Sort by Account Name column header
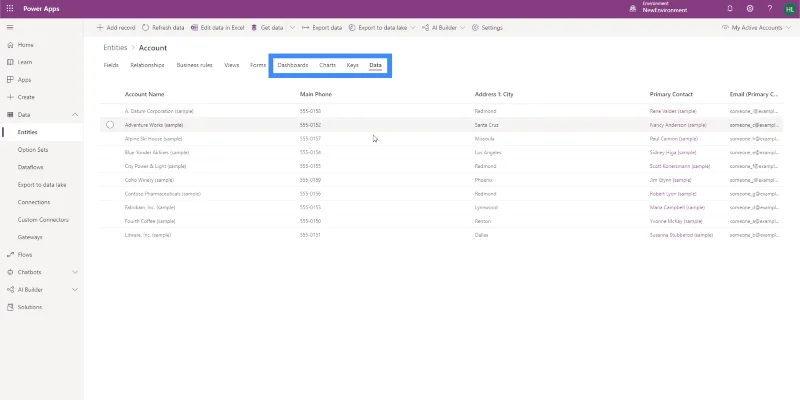The height and width of the screenshot is (400, 800). point(144,94)
